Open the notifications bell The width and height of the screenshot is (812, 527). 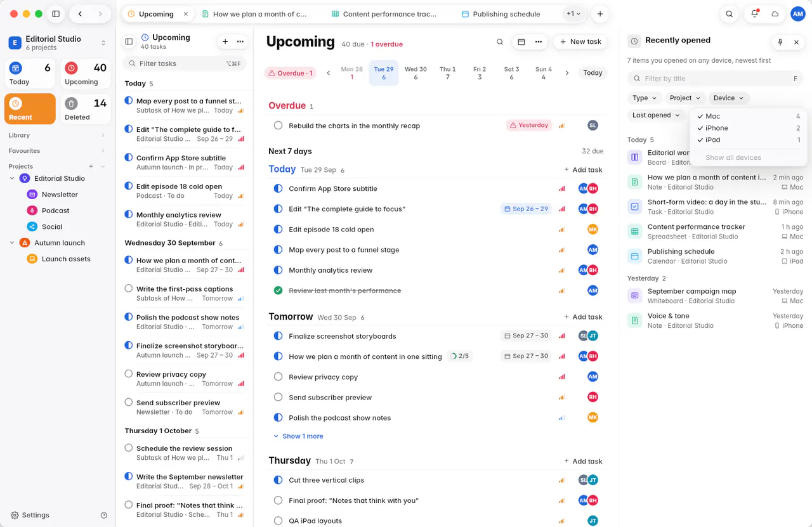pyautogui.click(x=754, y=14)
